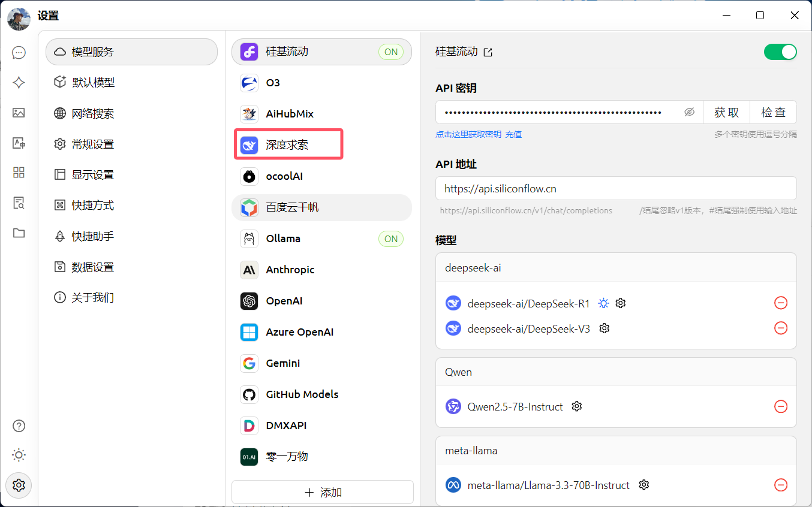812x507 pixels.
Task: Select the AiHubMix provider
Action: point(321,114)
